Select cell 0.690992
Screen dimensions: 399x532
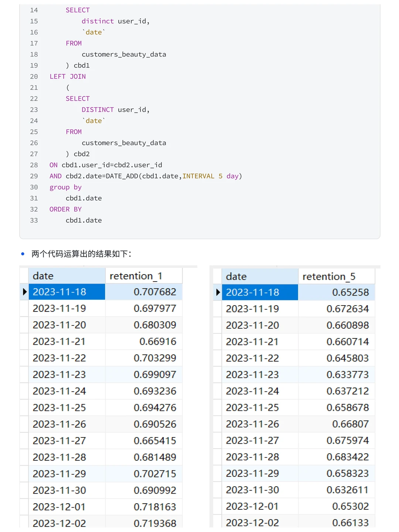pyautogui.click(x=144, y=490)
